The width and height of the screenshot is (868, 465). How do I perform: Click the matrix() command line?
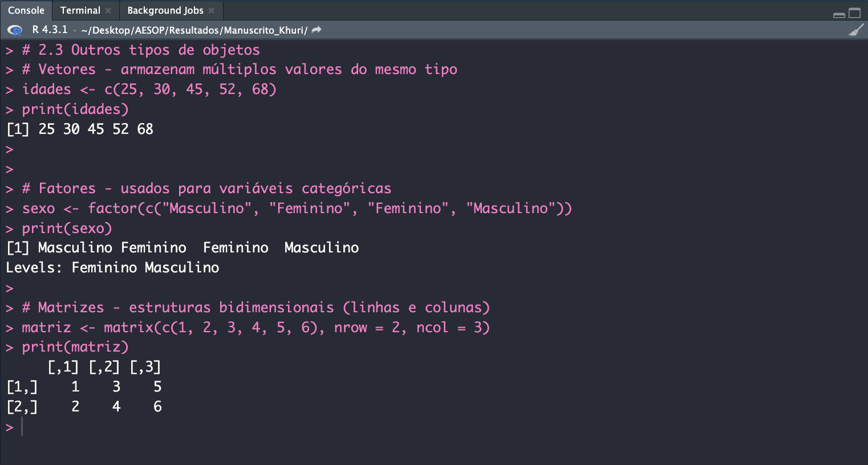coord(255,328)
